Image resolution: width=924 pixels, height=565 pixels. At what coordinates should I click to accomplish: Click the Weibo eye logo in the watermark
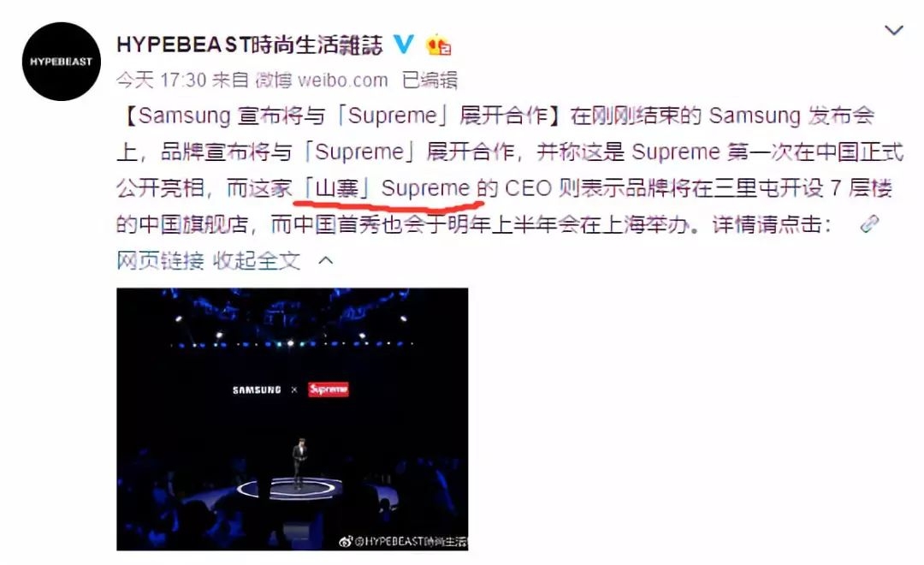tap(346, 541)
